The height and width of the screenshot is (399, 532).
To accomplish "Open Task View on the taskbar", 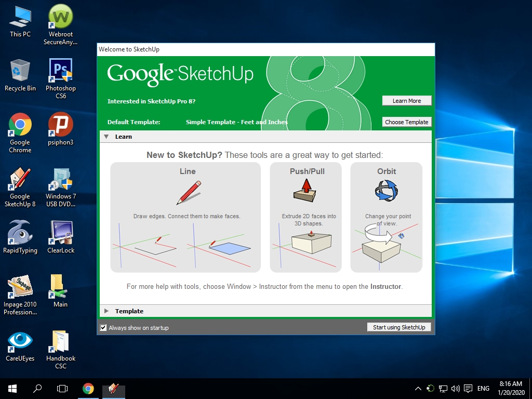I will [x=62, y=389].
